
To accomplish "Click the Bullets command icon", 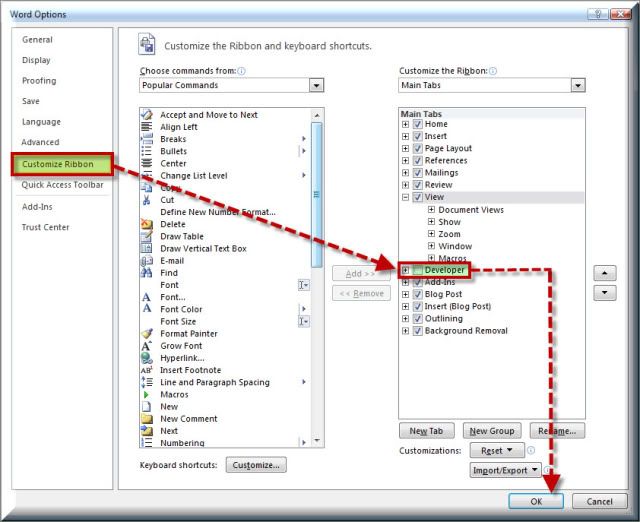I will pos(147,151).
